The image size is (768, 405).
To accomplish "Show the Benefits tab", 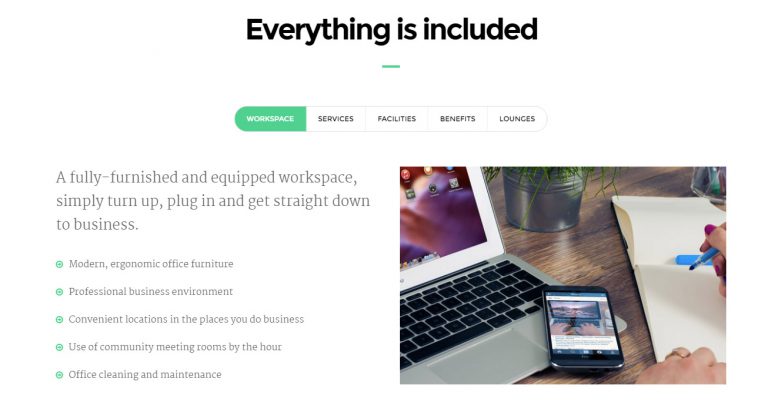I will (457, 119).
